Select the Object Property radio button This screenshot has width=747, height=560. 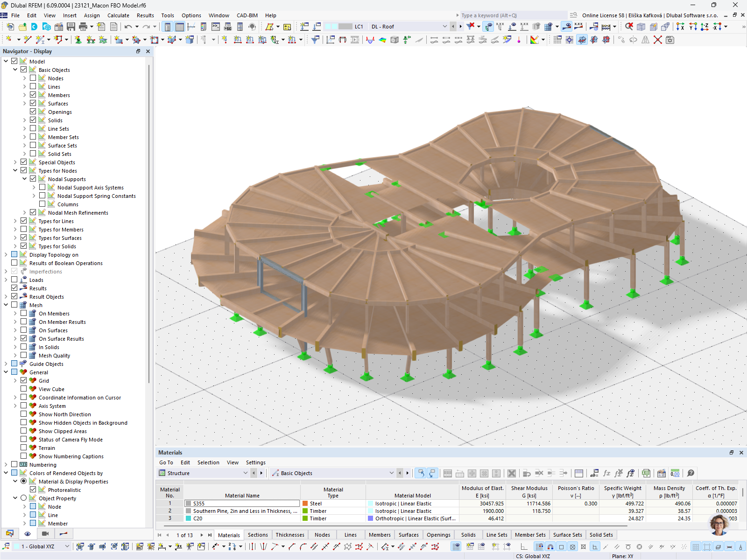pyautogui.click(x=23, y=498)
